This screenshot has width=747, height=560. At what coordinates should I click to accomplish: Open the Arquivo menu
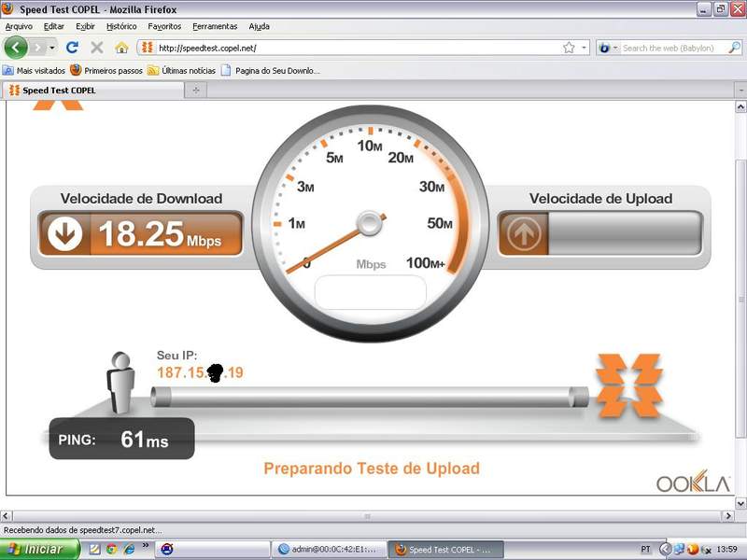pos(19,27)
